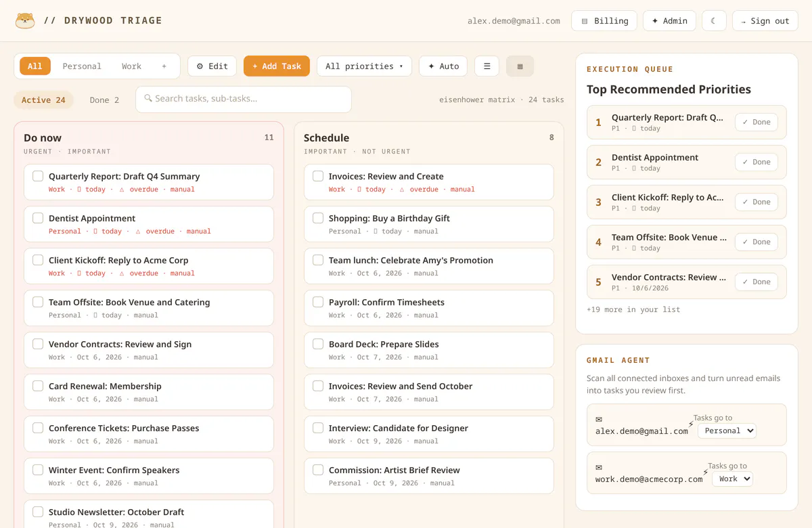
Task: Mark queue item 4 Team Offsite done
Action: (757, 242)
